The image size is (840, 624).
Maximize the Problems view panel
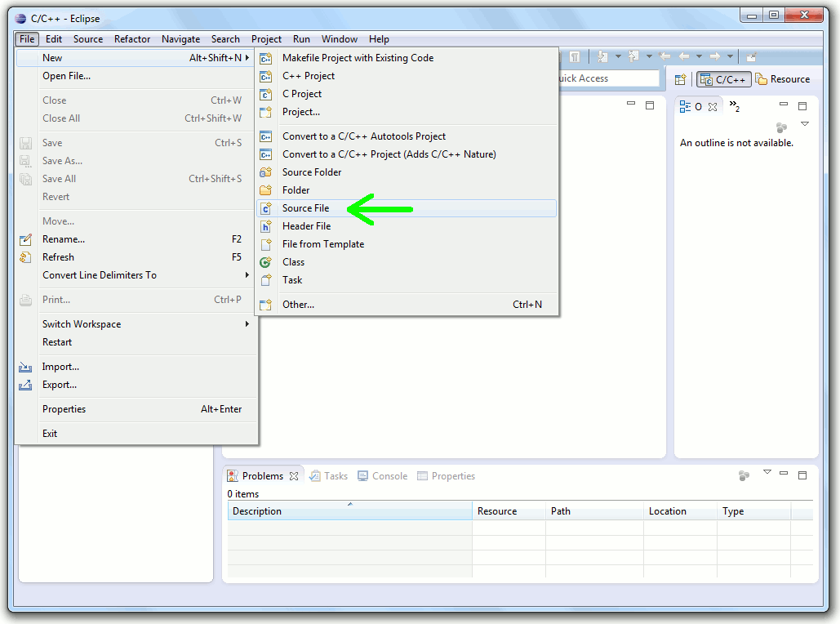pyautogui.click(x=802, y=475)
